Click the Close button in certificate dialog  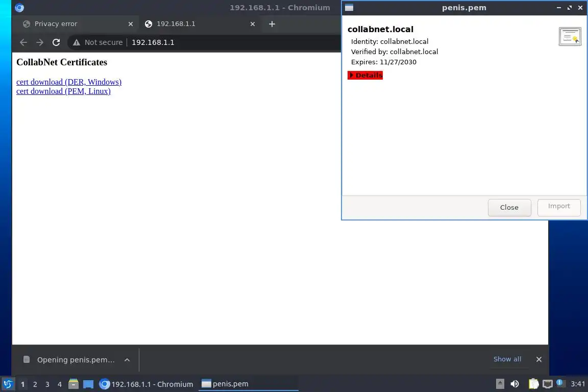[x=509, y=207]
